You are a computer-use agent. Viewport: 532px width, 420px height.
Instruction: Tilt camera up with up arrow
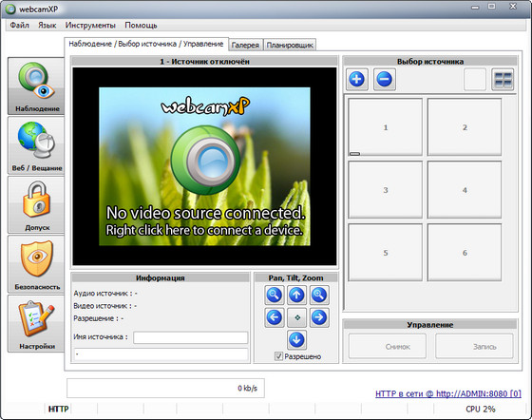(x=296, y=295)
